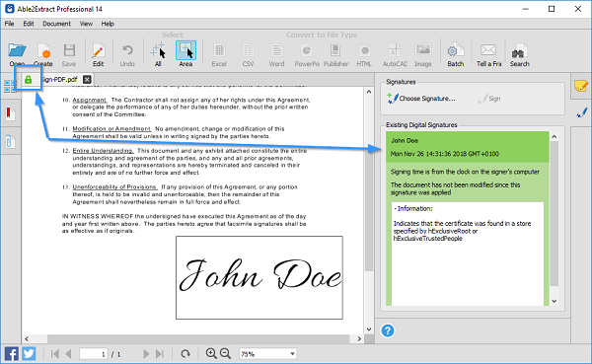
Task: Click the blue help question mark
Action: pyautogui.click(x=388, y=330)
